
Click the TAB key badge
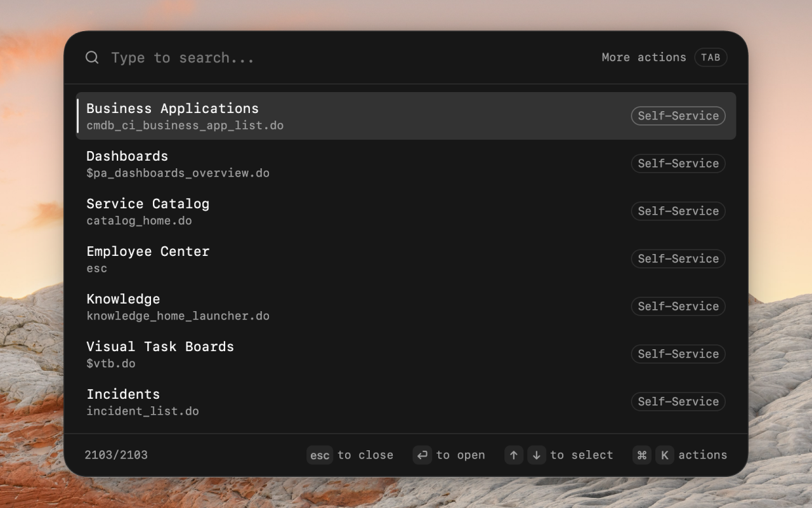(710, 57)
